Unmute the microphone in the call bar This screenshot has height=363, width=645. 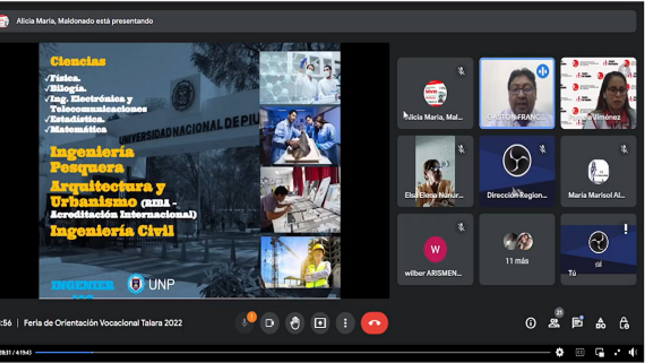[x=245, y=323]
